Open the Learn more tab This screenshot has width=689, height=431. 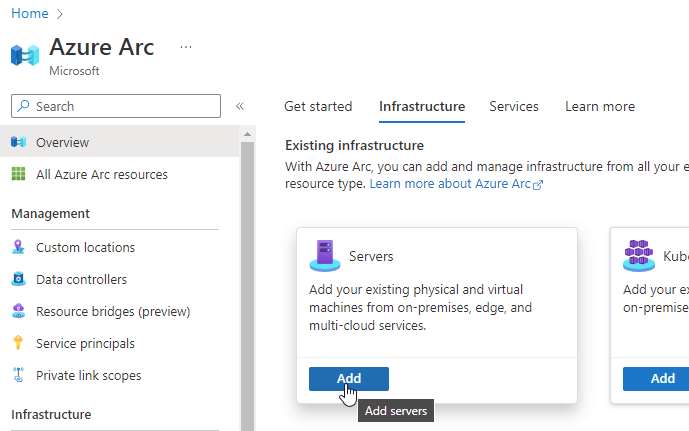click(x=600, y=106)
